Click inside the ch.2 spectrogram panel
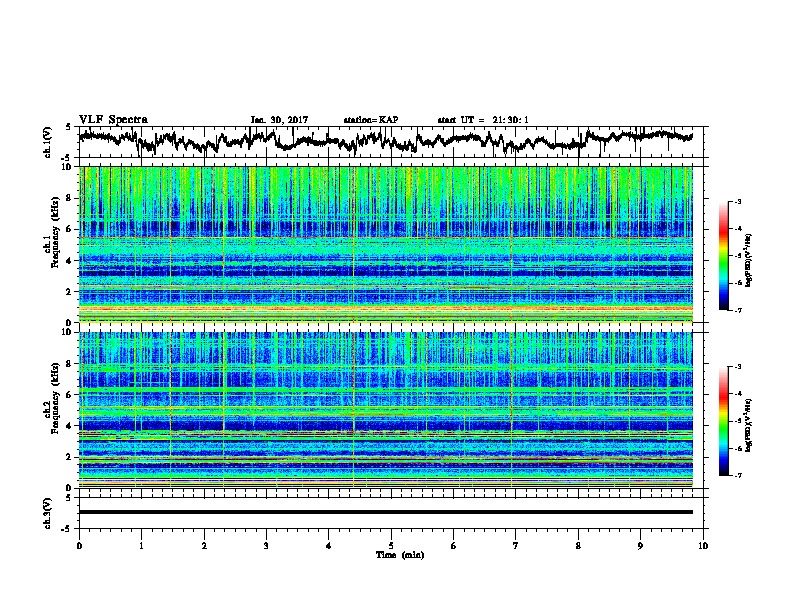The width and height of the screenshot is (792, 612). click(386, 410)
